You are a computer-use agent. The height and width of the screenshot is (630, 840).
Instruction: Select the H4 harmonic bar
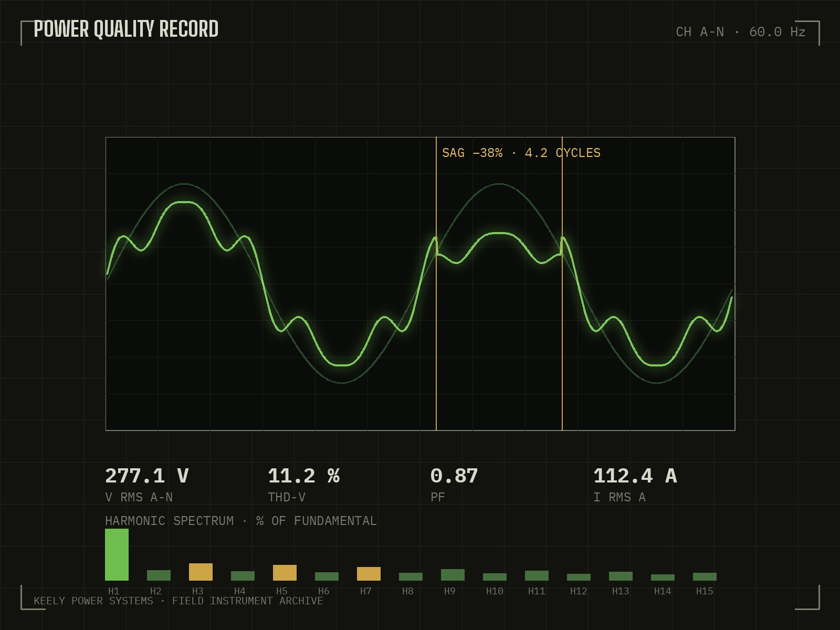pos(243,576)
